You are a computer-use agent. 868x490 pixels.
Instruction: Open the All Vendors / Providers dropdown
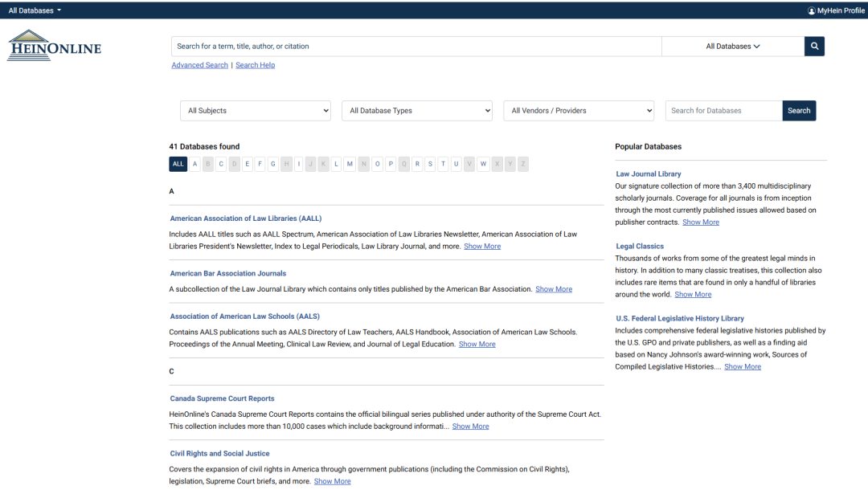[x=579, y=111]
